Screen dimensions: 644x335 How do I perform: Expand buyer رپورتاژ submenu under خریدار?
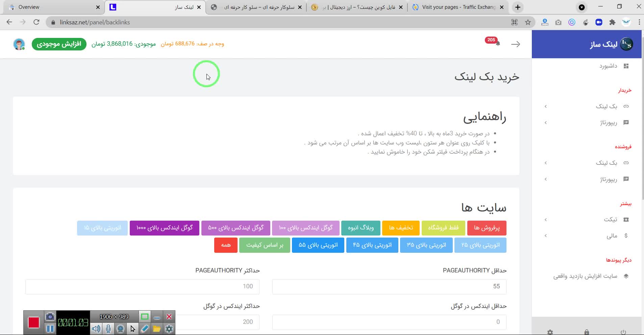(x=587, y=122)
